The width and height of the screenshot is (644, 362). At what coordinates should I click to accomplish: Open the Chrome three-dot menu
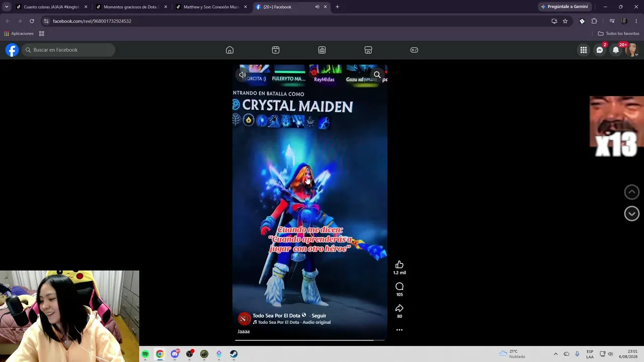pyautogui.click(x=636, y=21)
